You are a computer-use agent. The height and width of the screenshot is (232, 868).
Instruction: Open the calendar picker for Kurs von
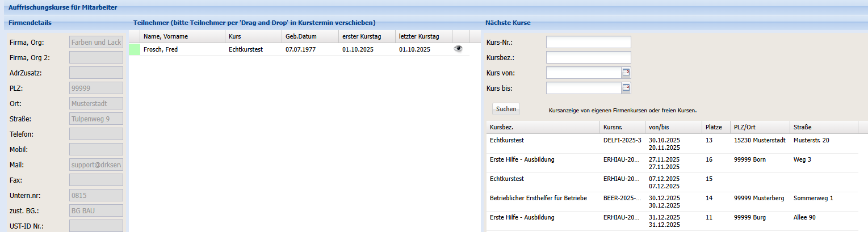tap(626, 73)
